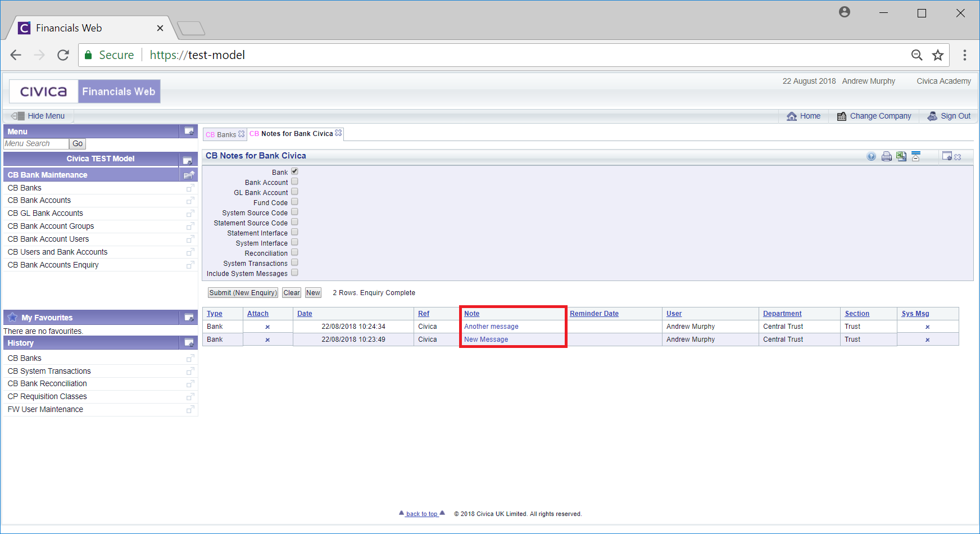Viewport: 980px width, 534px height.
Task: Open CB Bank Accounts Enquiry in new window
Action: tap(190, 265)
